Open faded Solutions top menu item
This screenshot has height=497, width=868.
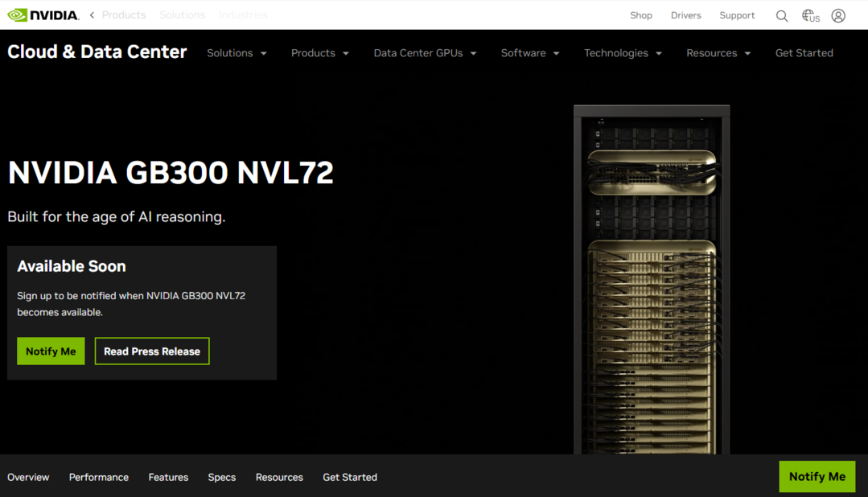point(182,15)
